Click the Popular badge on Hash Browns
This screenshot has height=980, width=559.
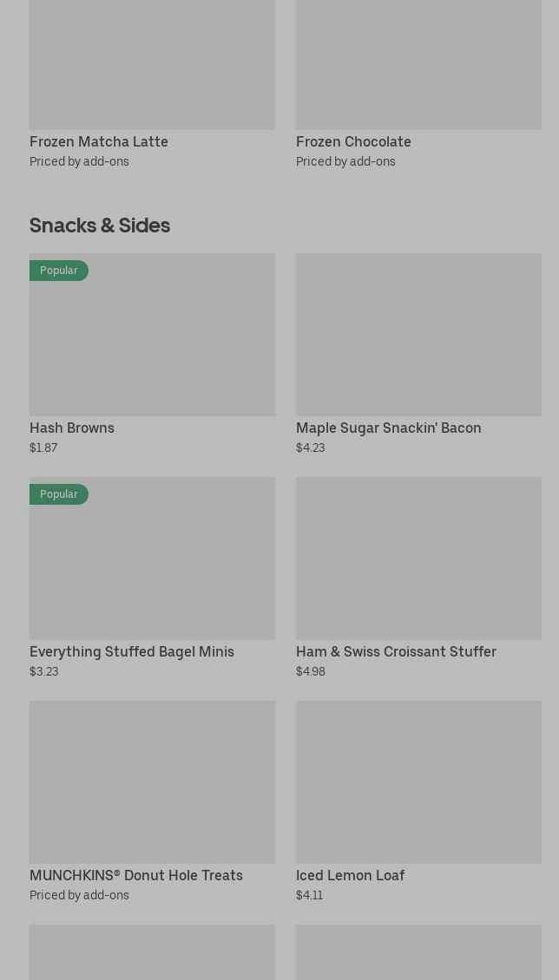click(59, 271)
